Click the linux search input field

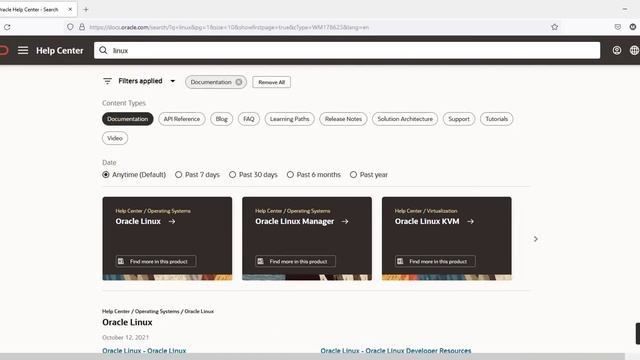347,50
